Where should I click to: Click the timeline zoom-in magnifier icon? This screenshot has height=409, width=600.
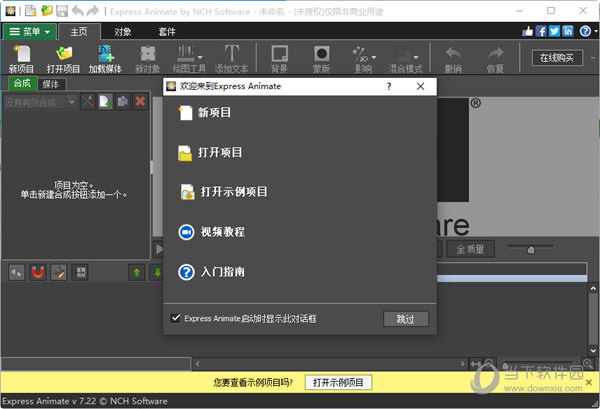(x=588, y=363)
